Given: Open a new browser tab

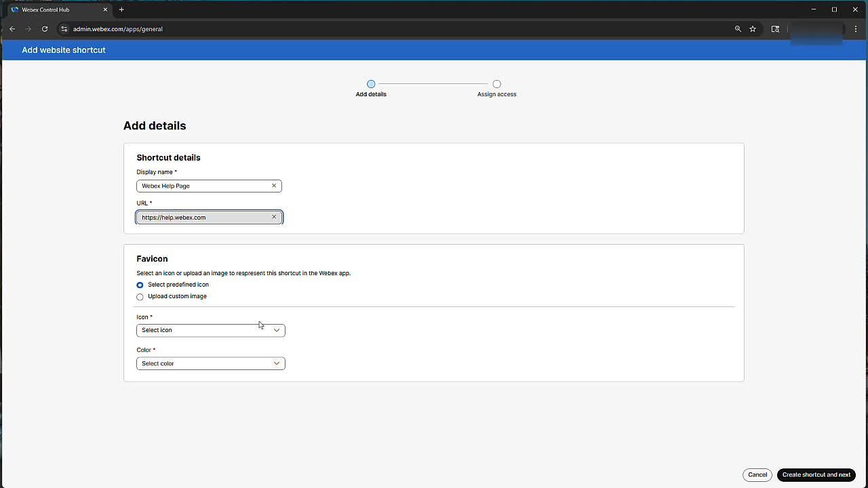Looking at the screenshot, I should pyautogui.click(x=121, y=9).
